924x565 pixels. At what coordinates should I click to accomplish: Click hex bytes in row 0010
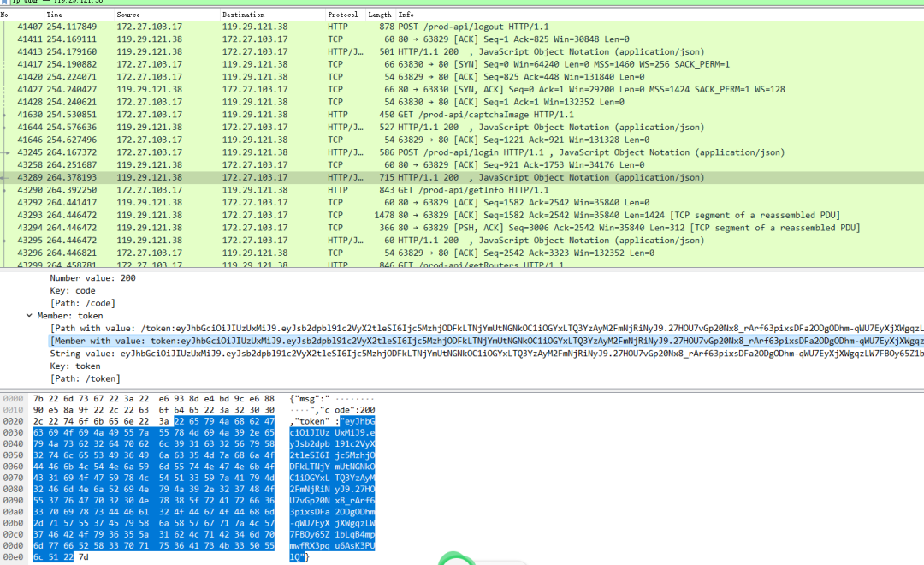[x=154, y=410]
